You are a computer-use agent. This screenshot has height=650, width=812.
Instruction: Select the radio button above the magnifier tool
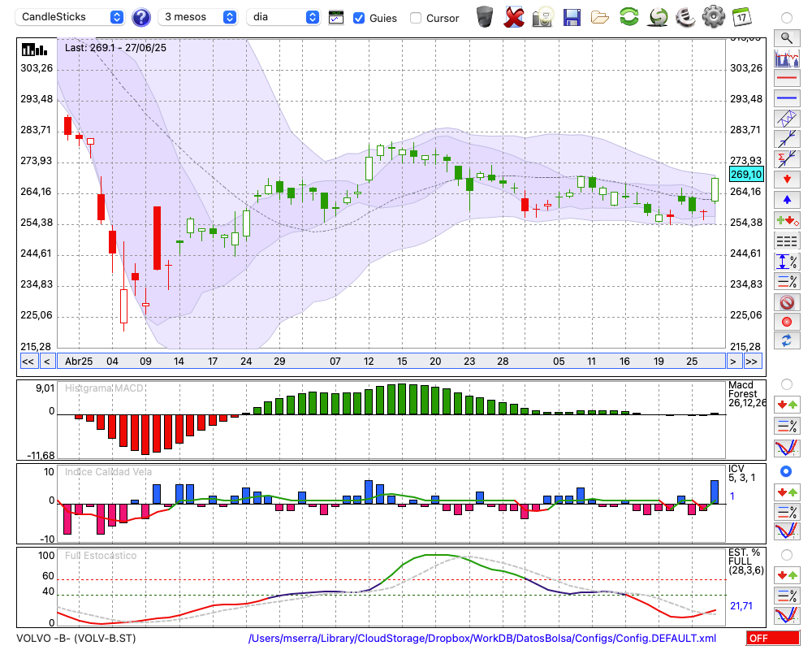point(787,18)
